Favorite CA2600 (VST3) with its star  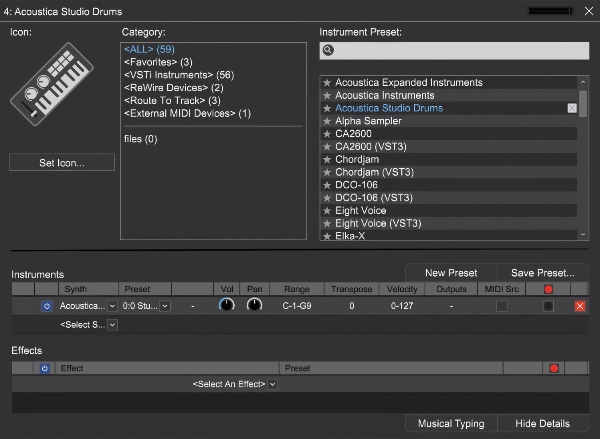(327, 147)
